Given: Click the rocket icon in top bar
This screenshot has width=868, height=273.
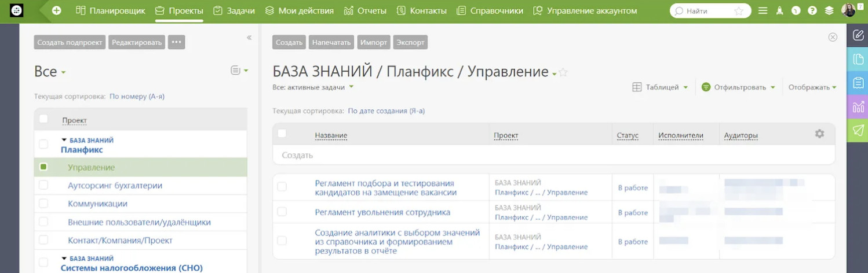Looking at the screenshot, I should point(780,11).
